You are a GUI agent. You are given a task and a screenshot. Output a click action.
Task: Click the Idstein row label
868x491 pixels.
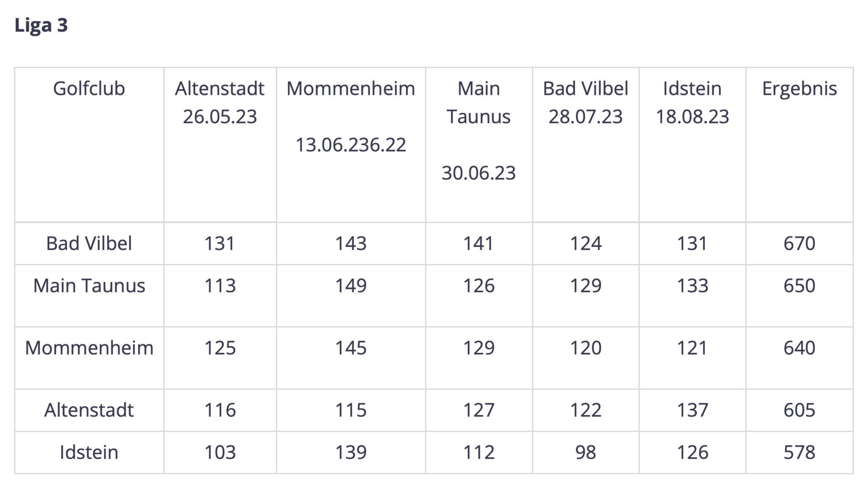pos(89,452)
